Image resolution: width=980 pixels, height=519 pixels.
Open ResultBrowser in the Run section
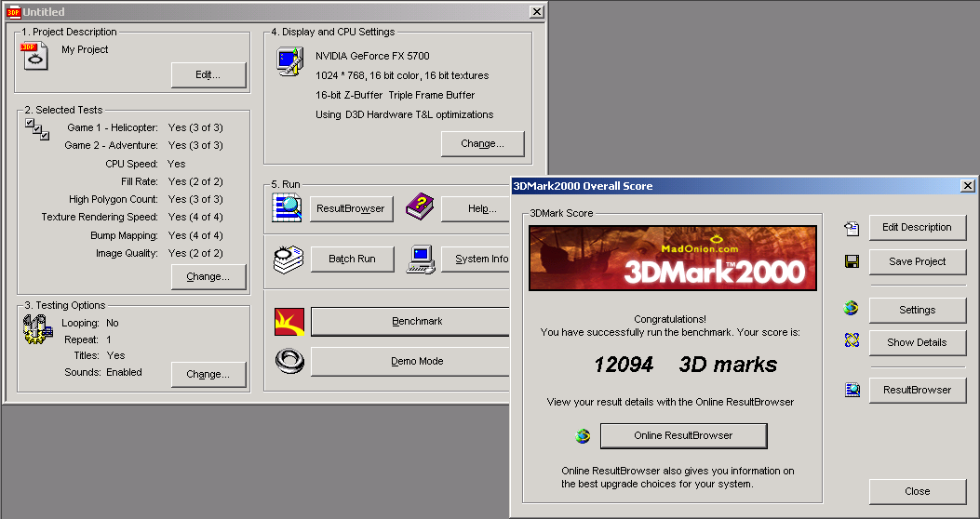(x=352, y=208)
